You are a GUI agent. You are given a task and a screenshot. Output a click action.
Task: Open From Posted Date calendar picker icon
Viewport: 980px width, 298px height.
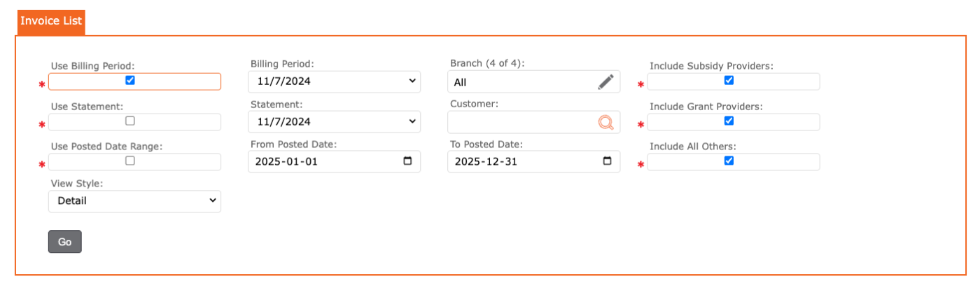(407, 161)
